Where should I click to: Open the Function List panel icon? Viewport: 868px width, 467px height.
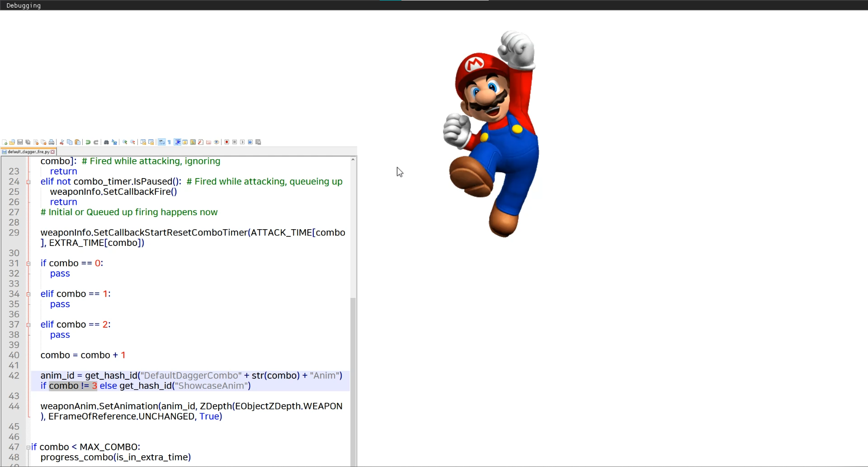pyautogui.click(x=201, y=142)
